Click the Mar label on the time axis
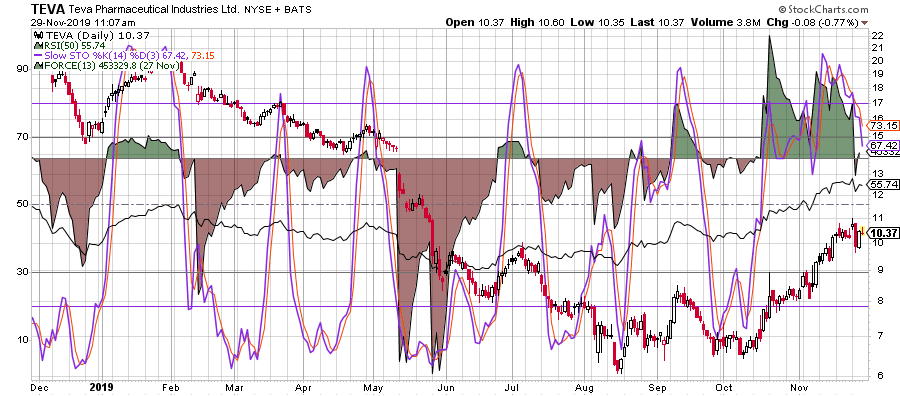The image size is (900, 396). [x=235, y=387]
